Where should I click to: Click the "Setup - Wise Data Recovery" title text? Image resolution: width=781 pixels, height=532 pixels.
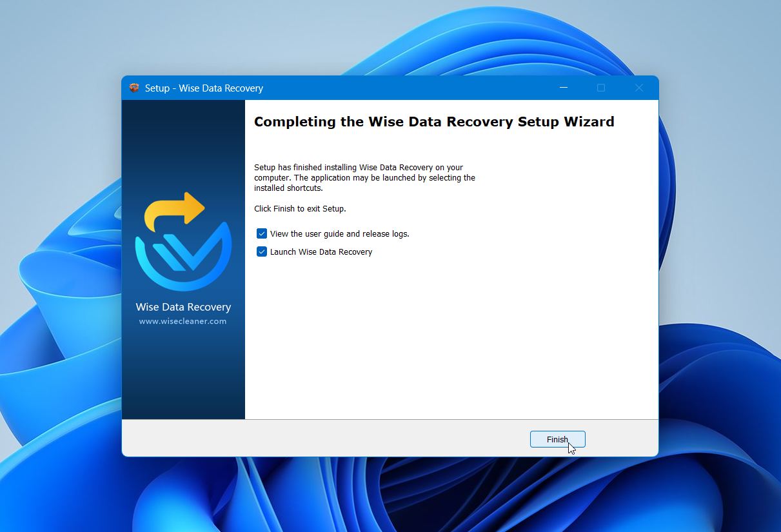[204, 88]
